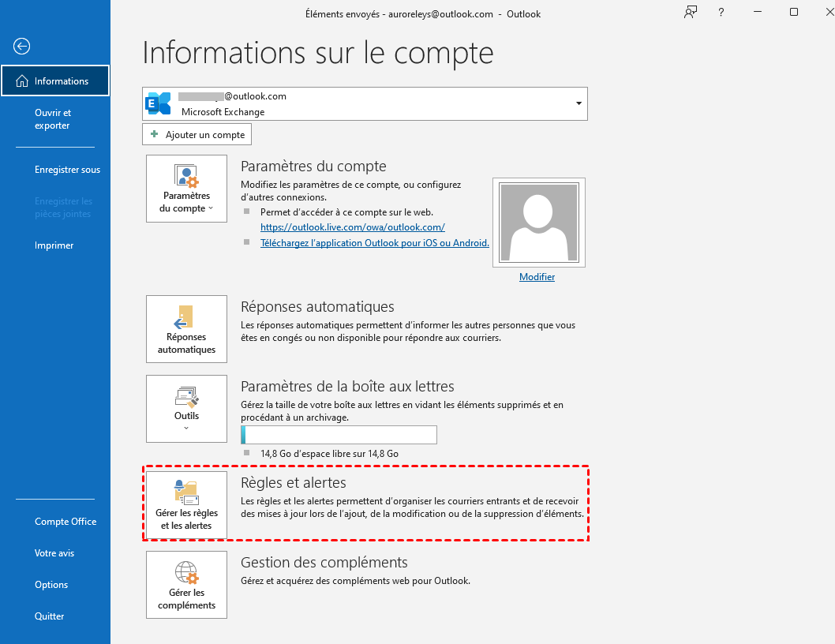Click the Microsoft Exchange account icon
835x644 pixels.
(x=158, y=103)
